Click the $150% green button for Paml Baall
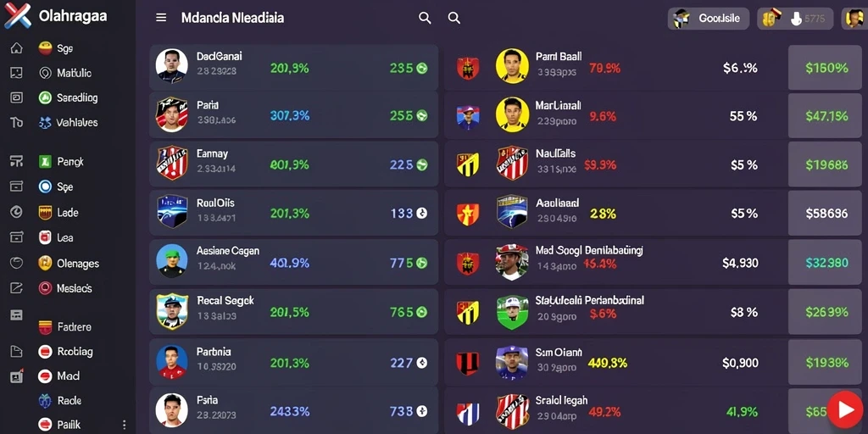868x434 pixels. [x=826, y=68]
